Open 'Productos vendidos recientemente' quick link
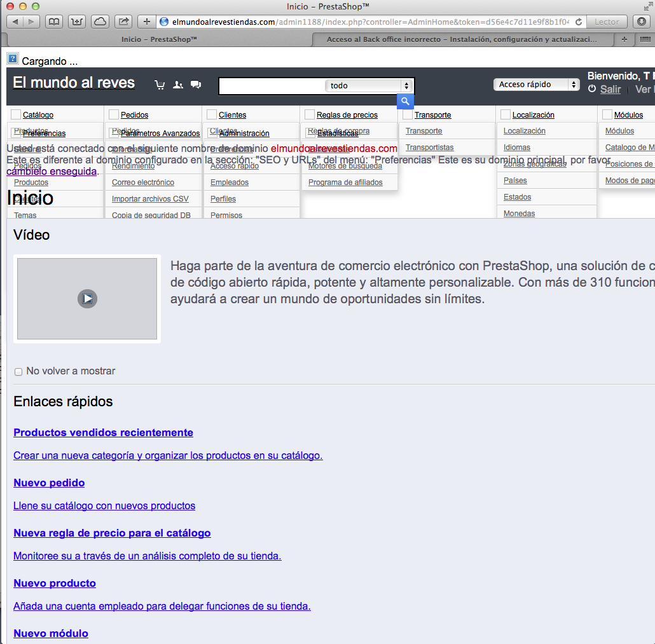 pos(103,433)
